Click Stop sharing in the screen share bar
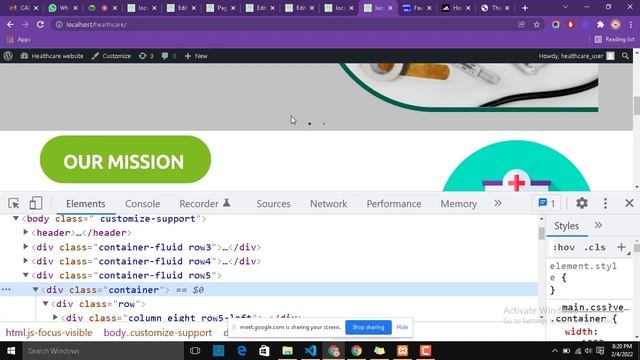Screen dimensions: 640x360 [368, 327]
